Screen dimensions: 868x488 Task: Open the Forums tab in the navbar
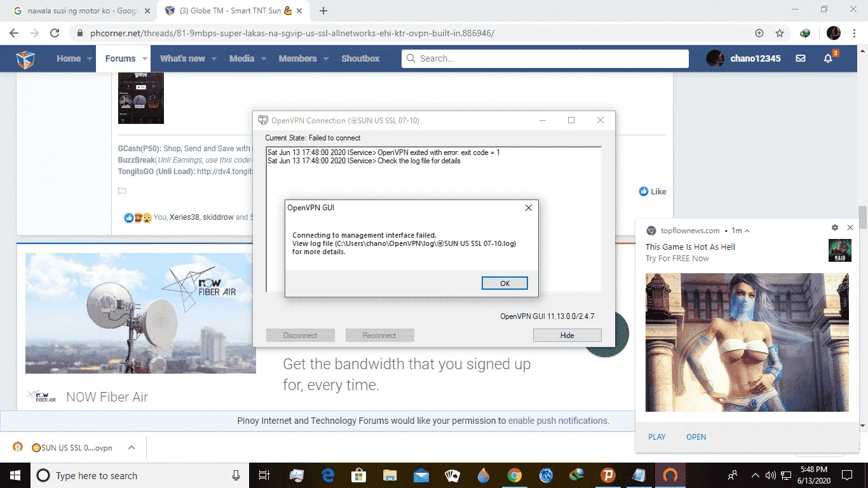click(120, 58)
